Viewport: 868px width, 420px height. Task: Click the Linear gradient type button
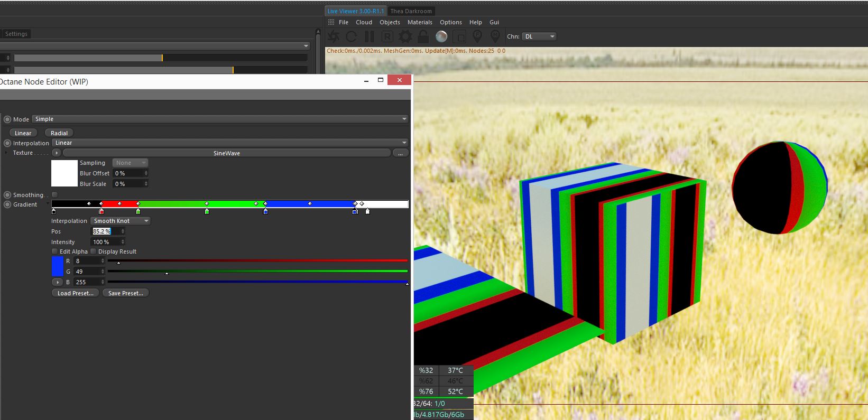click(23, 133)
